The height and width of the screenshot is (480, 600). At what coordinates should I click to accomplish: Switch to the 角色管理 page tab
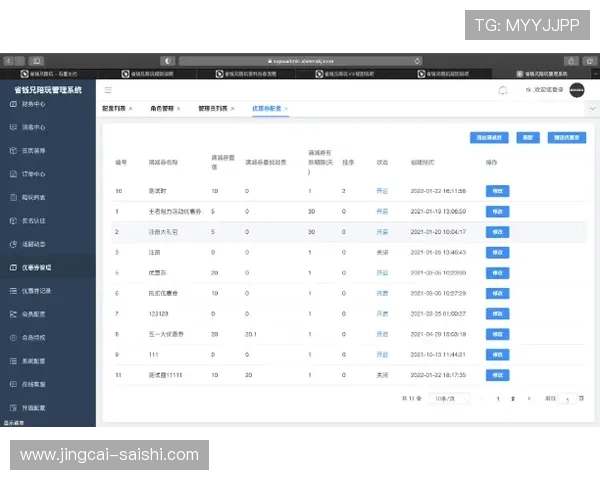162,109
